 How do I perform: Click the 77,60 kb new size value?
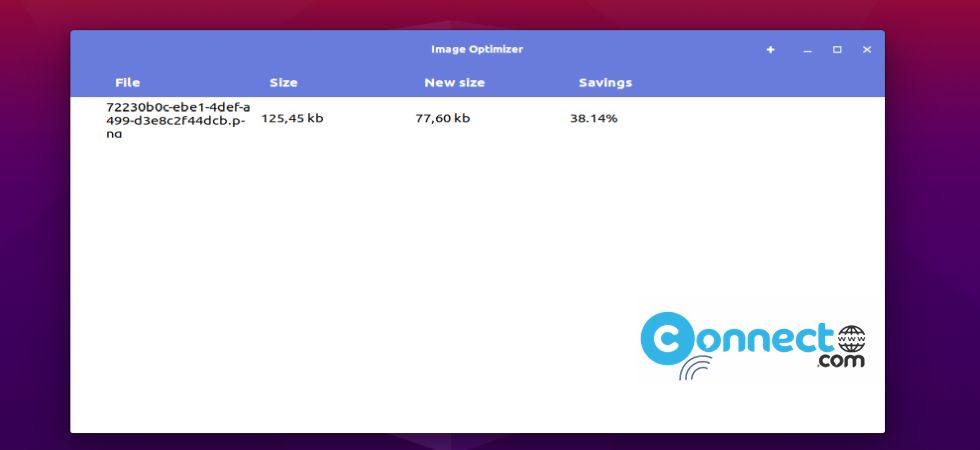(x=442, y=118)
